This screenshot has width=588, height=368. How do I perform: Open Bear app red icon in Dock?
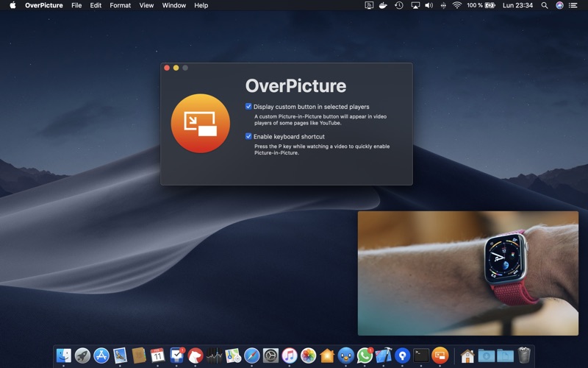[x=196, y=355]
